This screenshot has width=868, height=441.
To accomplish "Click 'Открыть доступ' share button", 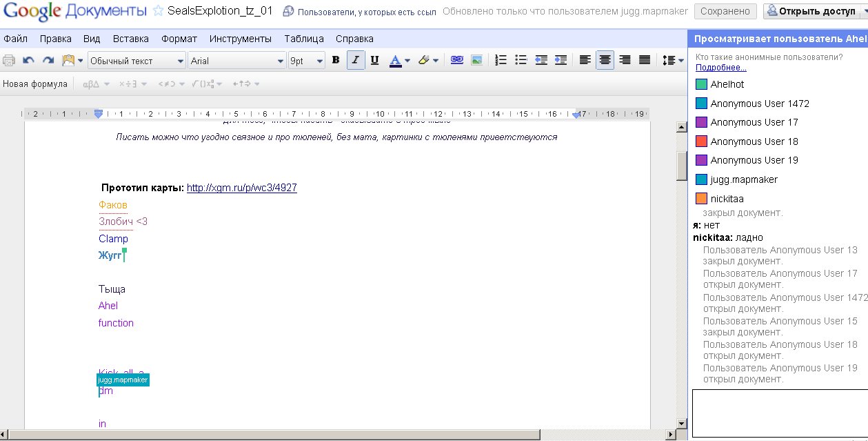I will pyautogui.click(x=815, y=11).
